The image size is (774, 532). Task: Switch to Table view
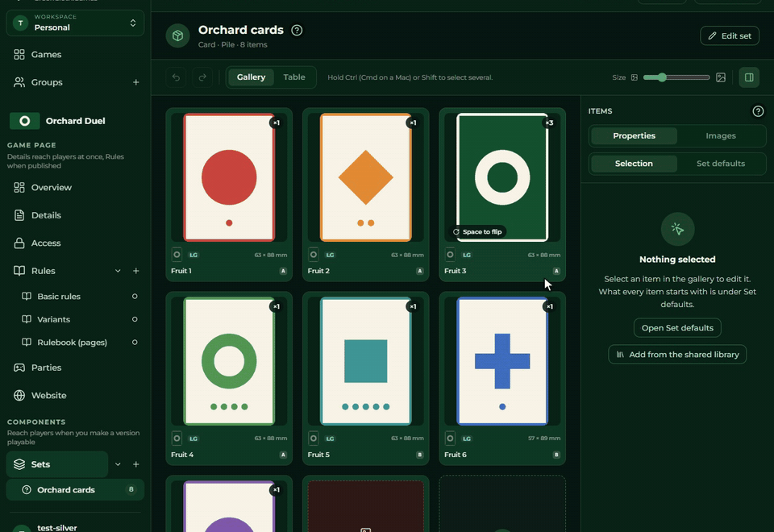(294, 77)
